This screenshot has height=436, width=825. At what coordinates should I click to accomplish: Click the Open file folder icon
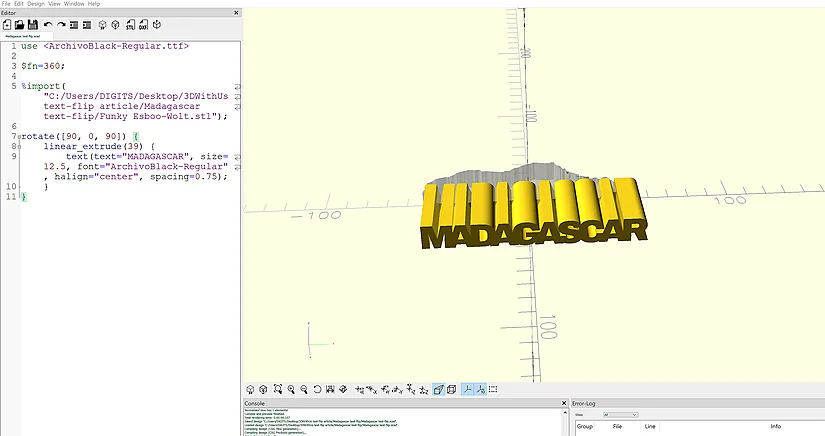pos(19,25)
